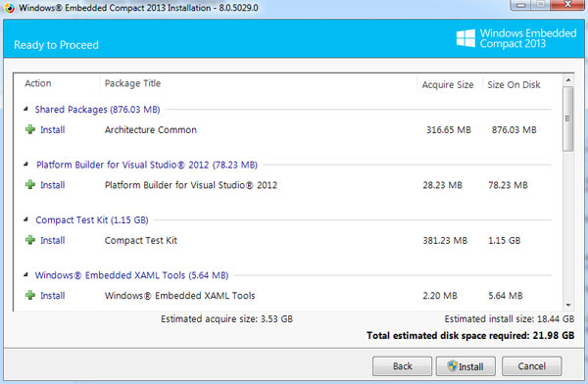This screenshot has height=384, width=588.
Task: Click the Ready to Proceed heading
Action: [x=56, y=45]
